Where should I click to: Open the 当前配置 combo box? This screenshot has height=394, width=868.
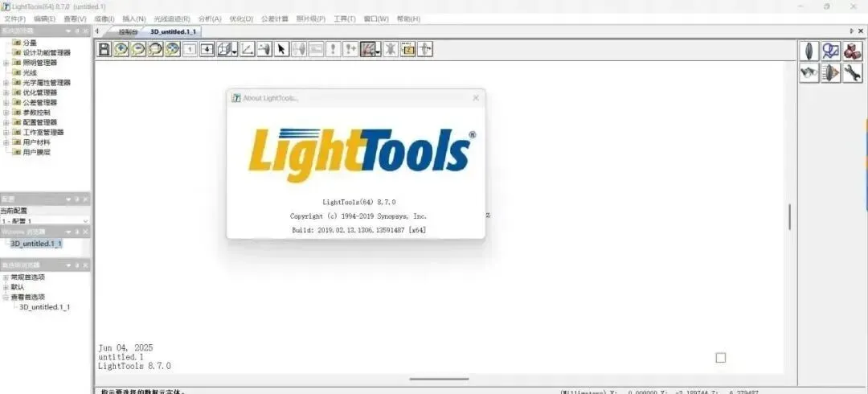pyautogui.click(x=45, y=221)
